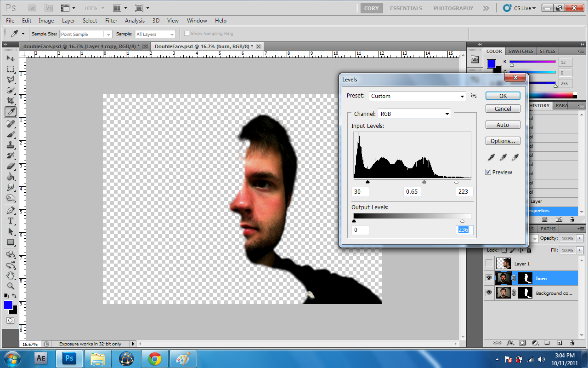
Task: Open the Analysis menu
Action: pos(135,21)
